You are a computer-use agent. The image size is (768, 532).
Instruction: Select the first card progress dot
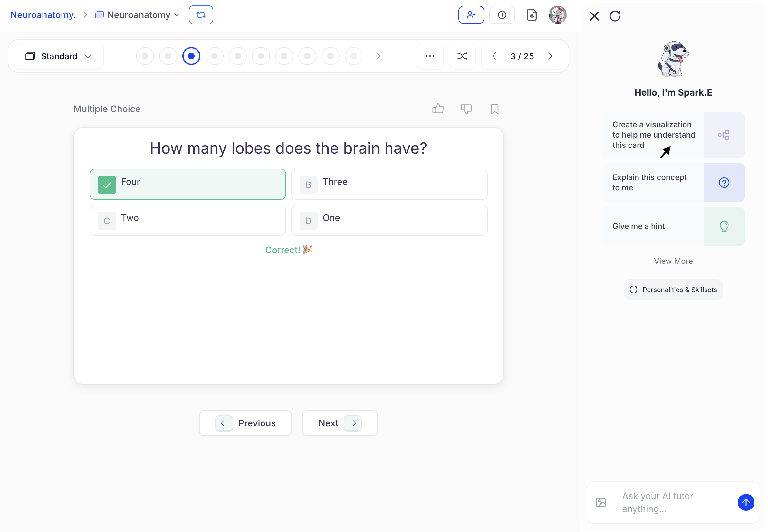pos(145,56)
